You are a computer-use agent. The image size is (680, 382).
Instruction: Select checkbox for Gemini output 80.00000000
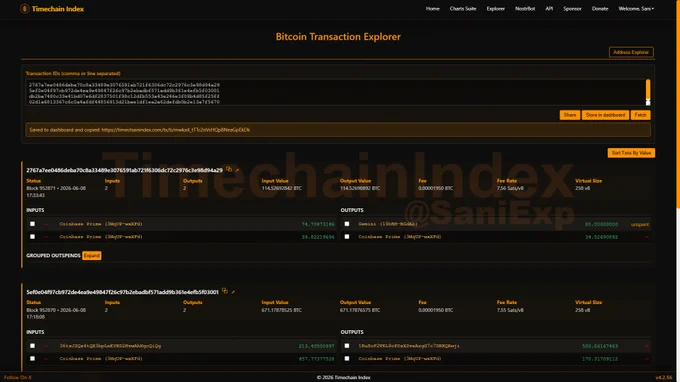347,224
